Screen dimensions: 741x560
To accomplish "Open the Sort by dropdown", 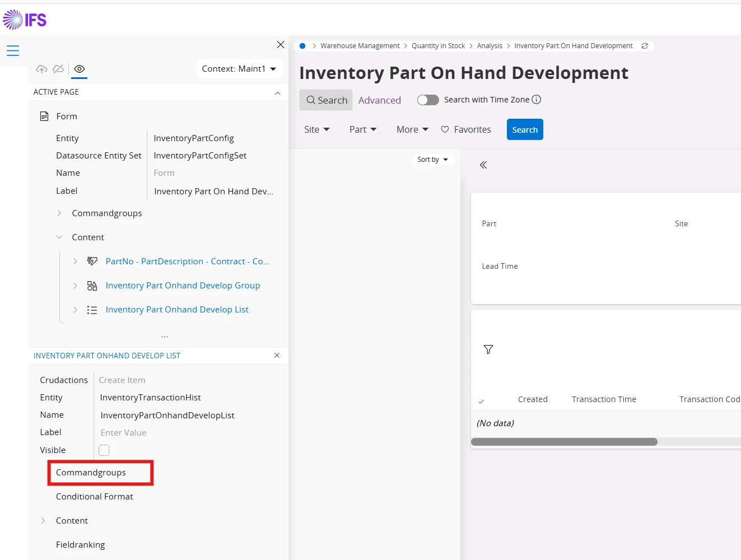I will click(432, 160).
